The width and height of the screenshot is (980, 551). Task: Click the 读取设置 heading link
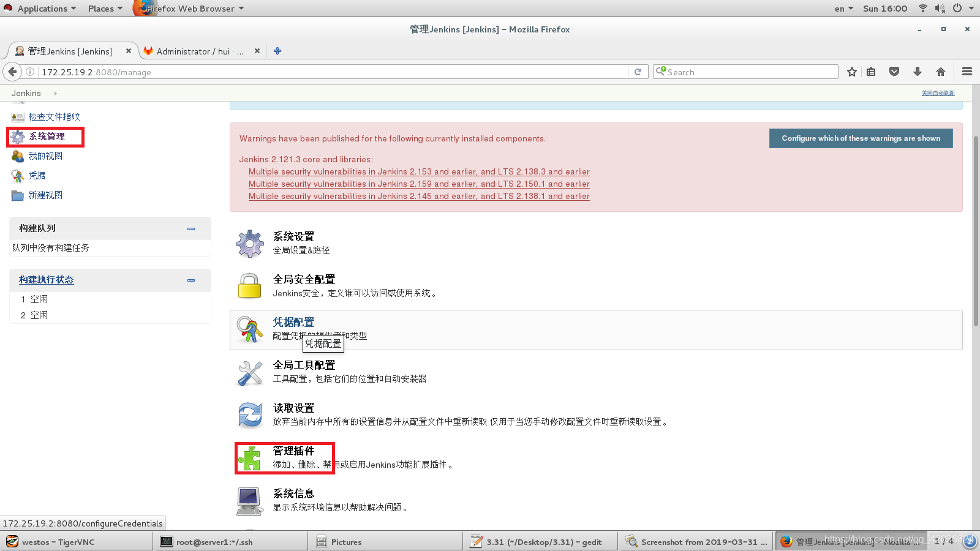pos(293,408)
